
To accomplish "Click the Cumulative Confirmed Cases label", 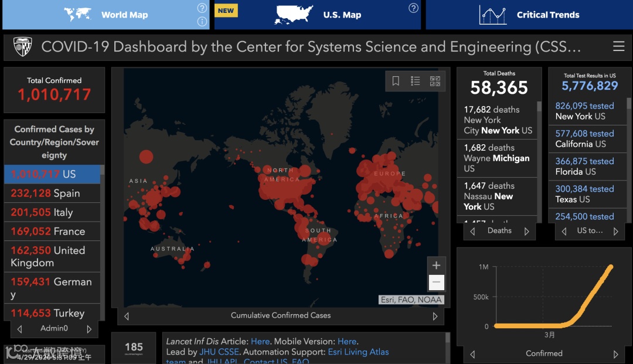I will 281,315.
